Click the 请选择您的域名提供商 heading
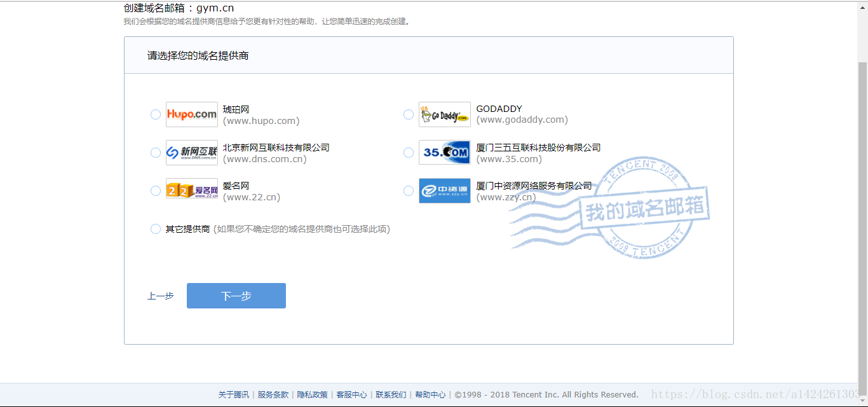Image resolution: width=868 pixels, height=407 pixels. tap(198, 56)
